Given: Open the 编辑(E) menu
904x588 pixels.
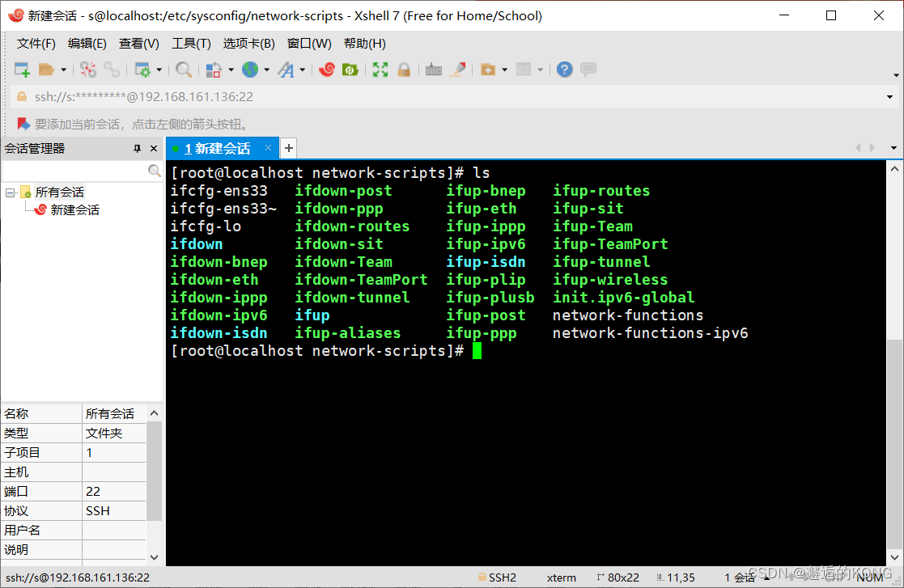Looking at the screenshot, I should coord(87,44).
